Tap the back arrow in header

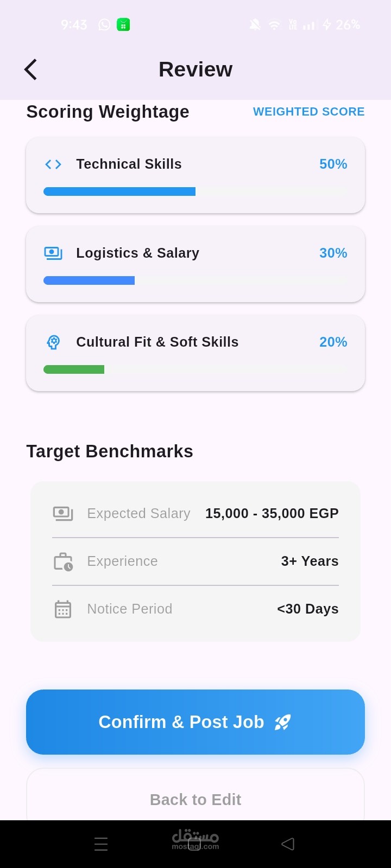coord(31,69)
